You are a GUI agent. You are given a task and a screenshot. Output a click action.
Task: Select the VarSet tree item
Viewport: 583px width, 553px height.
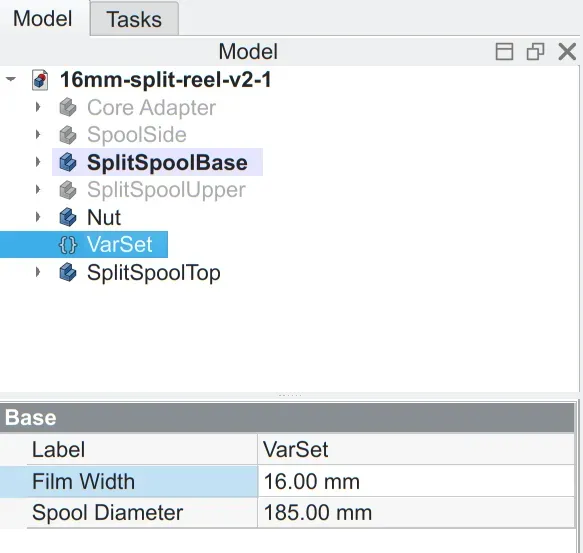(x=119, y=245)
